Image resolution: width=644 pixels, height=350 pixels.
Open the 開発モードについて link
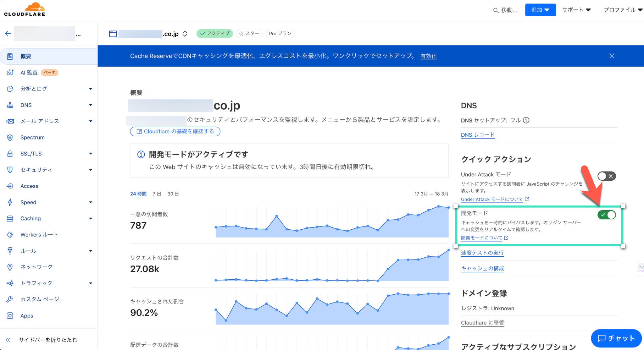[x=485, y=238]
